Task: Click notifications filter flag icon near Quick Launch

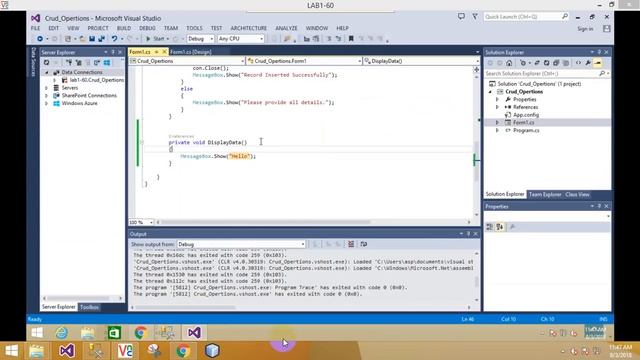Action: 475,16
